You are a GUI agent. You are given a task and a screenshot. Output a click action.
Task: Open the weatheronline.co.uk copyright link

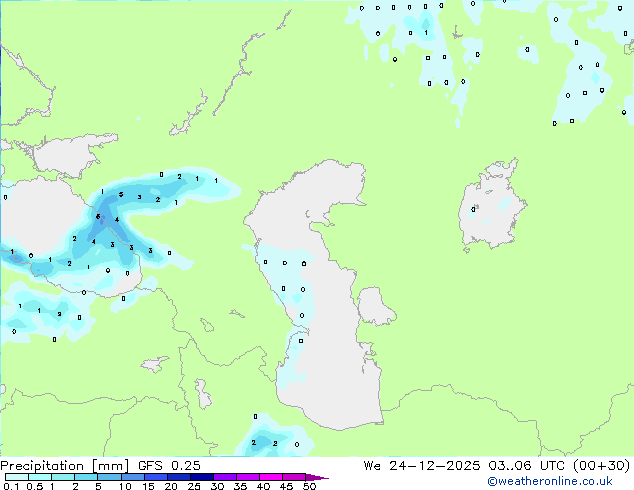pos(550,481)
